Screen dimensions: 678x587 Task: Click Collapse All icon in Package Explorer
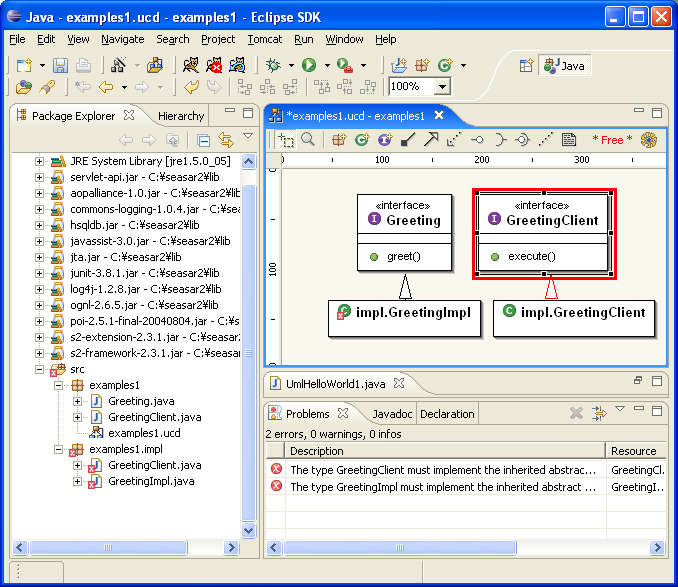[204, 140]
